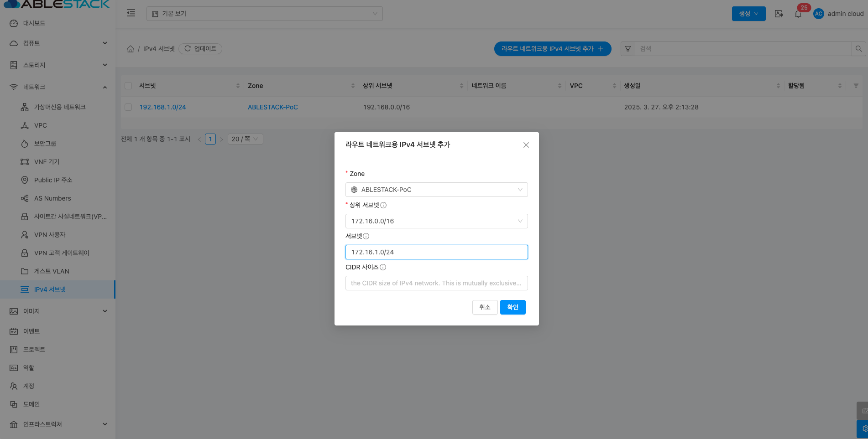
Task: Open the 상위 서브넷 dropdown
Action: 436,221
